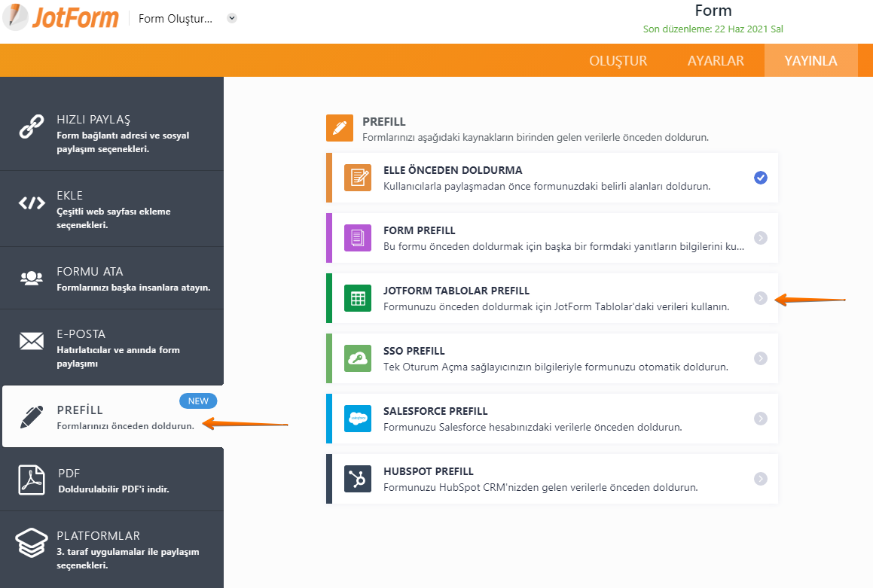Click the orange Prefill header pencil icon
Image resolution: width=873 pixels, height=588 pixels.
click(340, 128)
